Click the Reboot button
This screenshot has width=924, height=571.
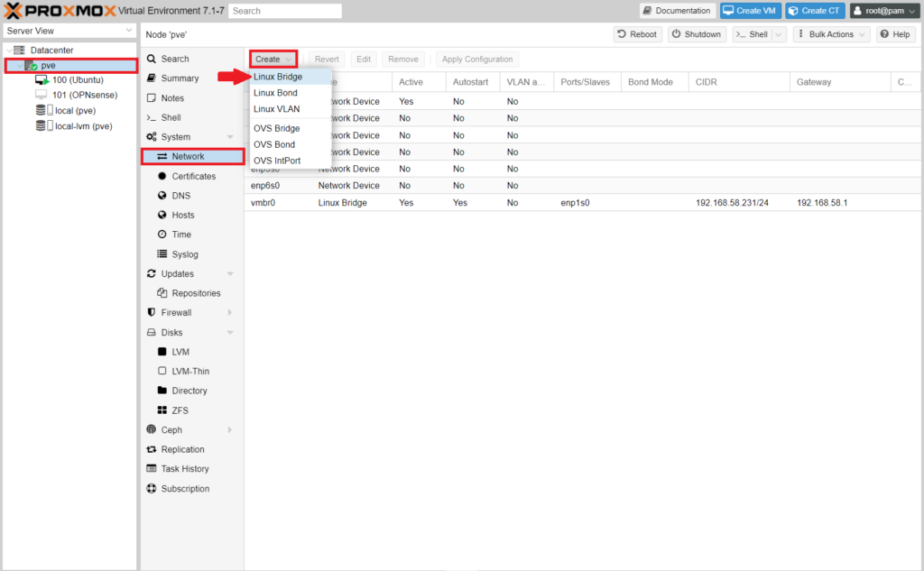point(637,34)
